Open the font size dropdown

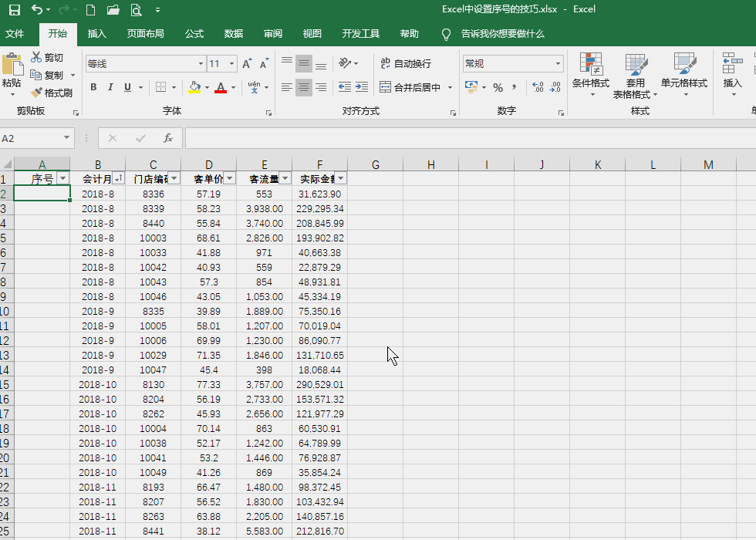coord(231,62)
